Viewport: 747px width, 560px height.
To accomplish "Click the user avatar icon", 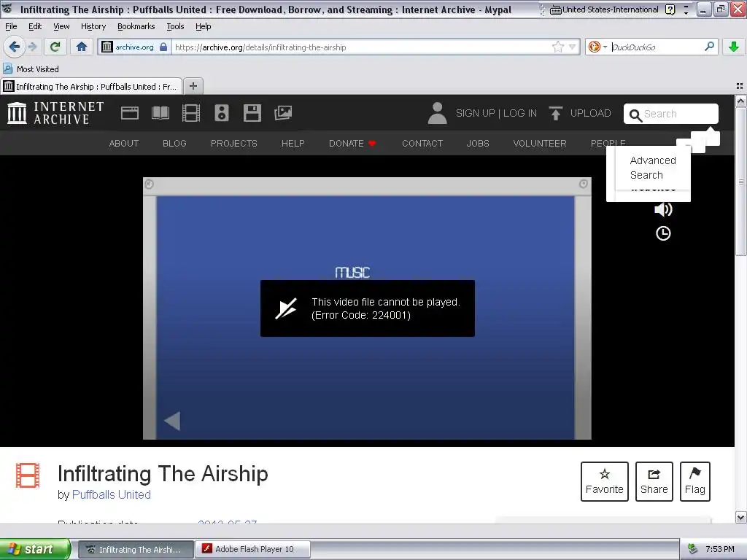I will coord(437,113).
